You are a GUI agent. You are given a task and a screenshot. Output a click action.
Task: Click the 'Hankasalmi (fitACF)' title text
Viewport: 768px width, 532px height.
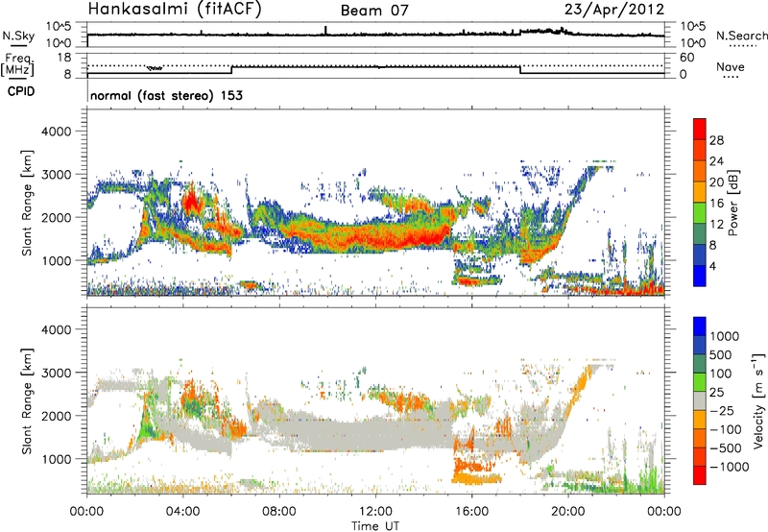click(x=175, y=9)
